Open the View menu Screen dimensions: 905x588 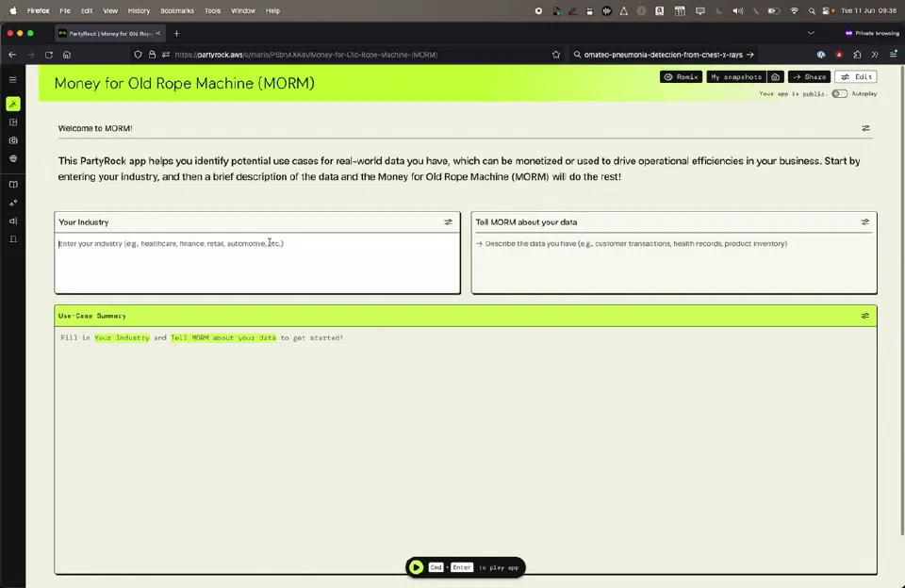(110, 11)
